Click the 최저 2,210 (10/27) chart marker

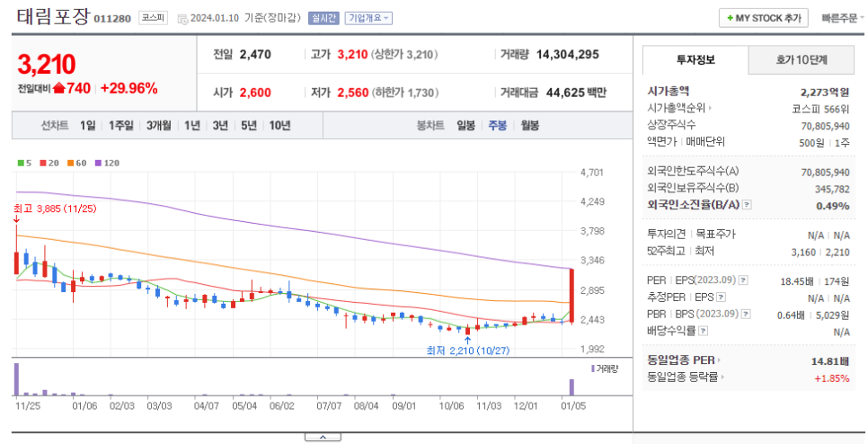[x=468, y=351]
